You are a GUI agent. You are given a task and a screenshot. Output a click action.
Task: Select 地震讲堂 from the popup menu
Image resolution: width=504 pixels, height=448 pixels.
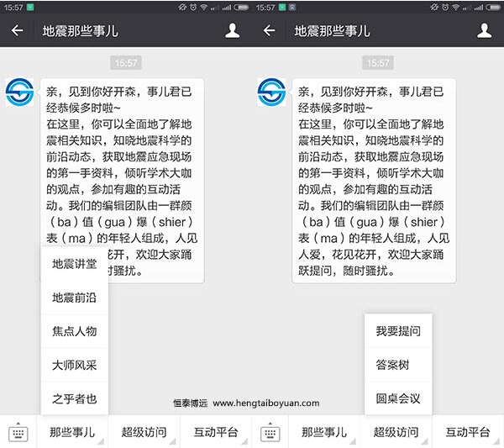tap(75, 264)
